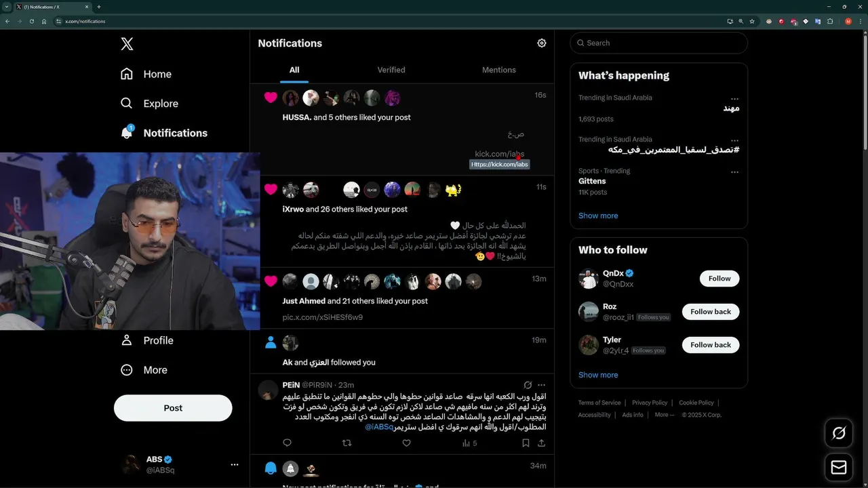View analytics of PEiN's post

[469, 443]
